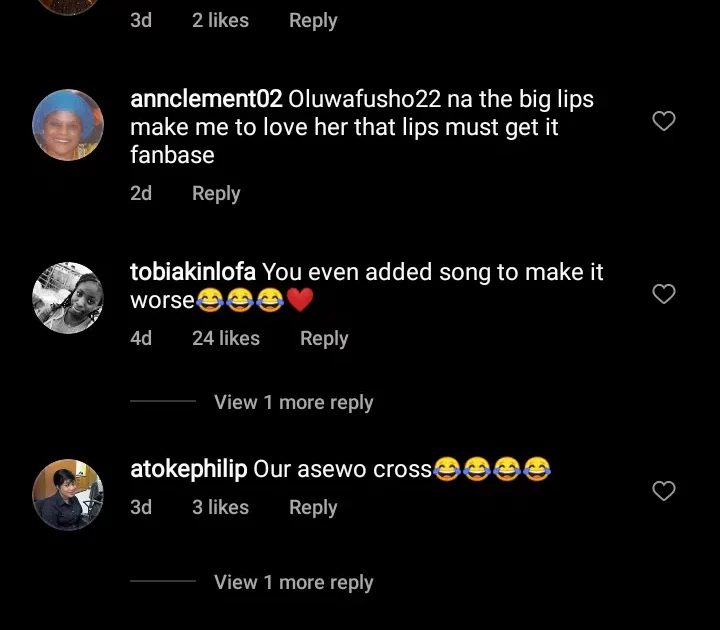Open annclement02's profile picture

click(68, 125)
